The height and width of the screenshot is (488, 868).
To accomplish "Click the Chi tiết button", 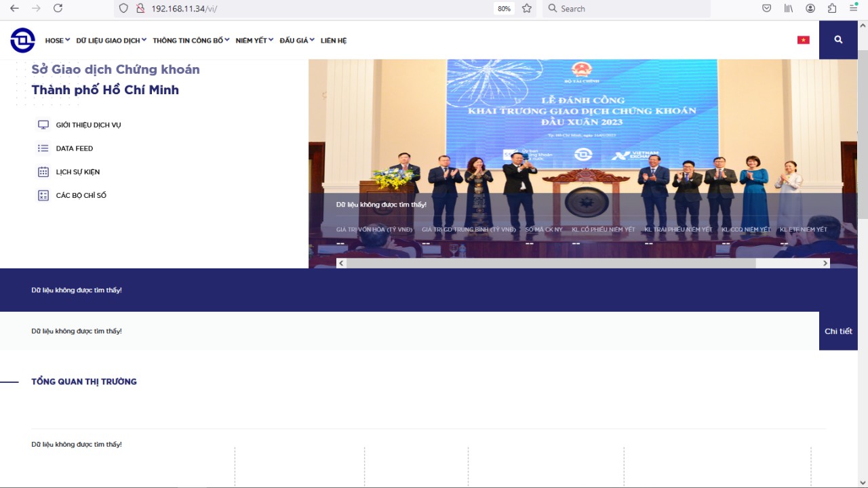I will coord(838,331).
